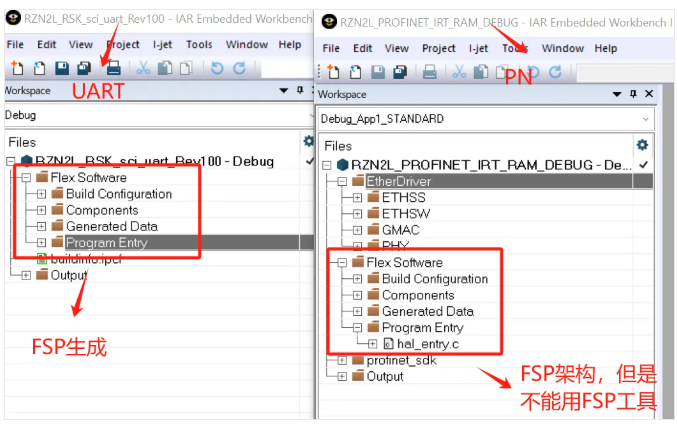Click New Document icon in PROFINET window toolbar
677x429 pixels.
(333, 72)
